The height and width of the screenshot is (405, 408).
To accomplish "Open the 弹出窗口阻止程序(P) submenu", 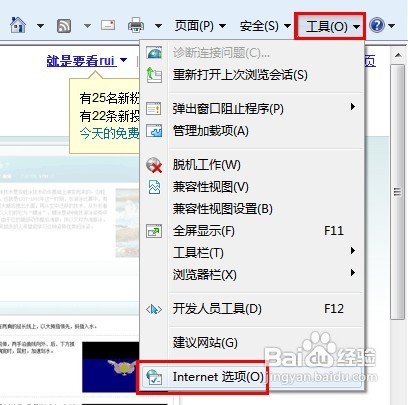I will click(252, 109).
